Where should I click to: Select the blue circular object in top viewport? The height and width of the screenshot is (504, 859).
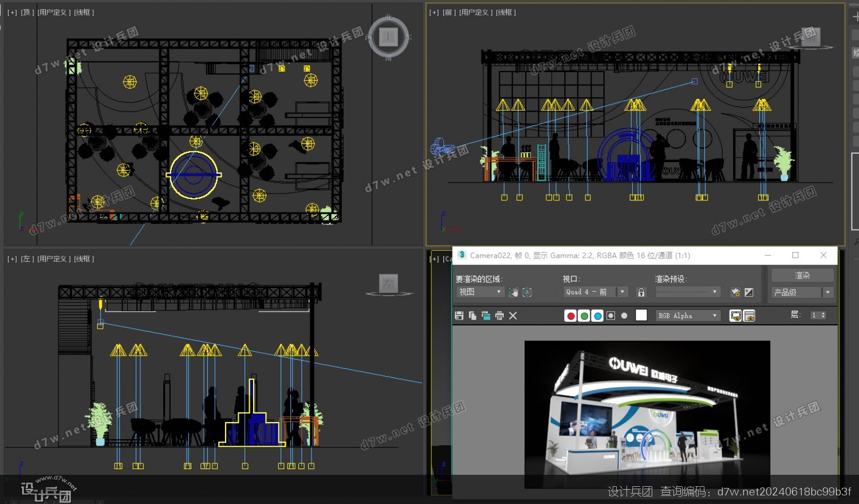point(194,175)
